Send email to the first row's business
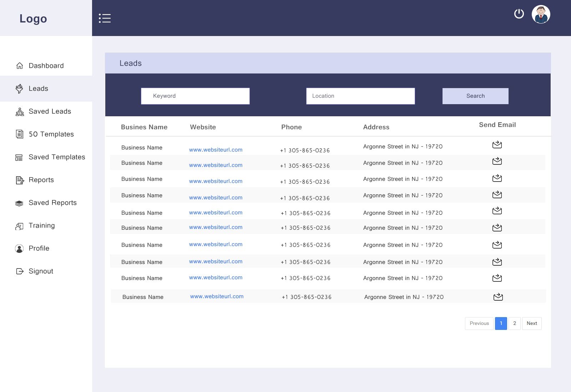 coord(497,144)
